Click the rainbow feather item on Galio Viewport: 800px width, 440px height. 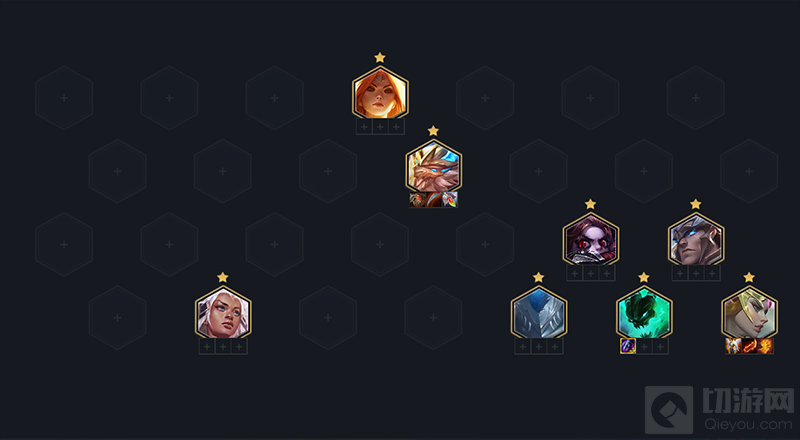coord(450,200)
